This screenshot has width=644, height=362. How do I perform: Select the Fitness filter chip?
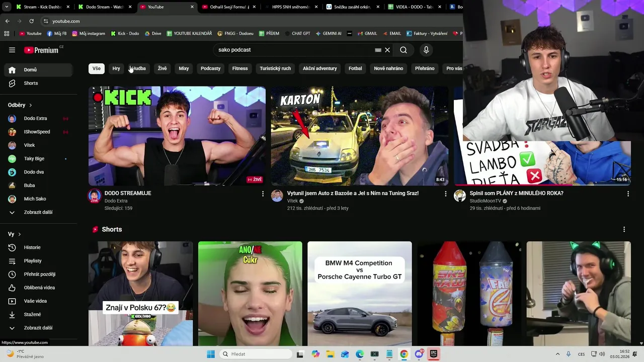(x=240, y=68)
